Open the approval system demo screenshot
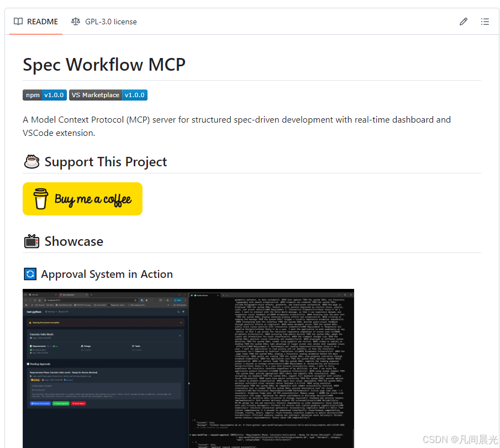 point(188,368)
